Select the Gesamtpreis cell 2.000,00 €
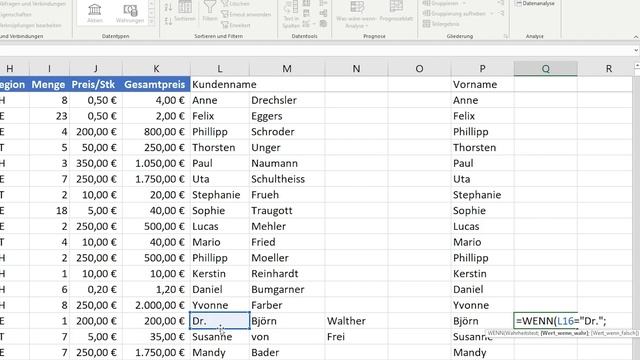 [156, 305]
